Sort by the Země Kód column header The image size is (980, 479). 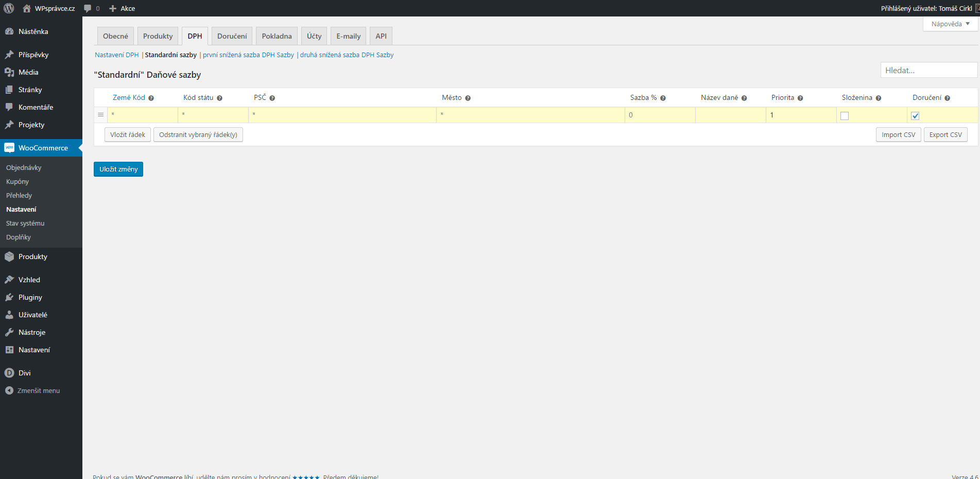(x=129, y=97)
